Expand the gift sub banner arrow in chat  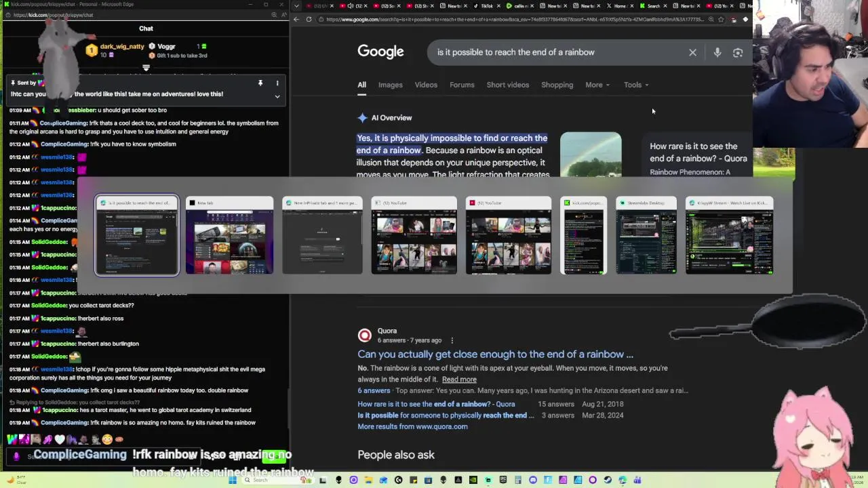(x=146, y=68)
